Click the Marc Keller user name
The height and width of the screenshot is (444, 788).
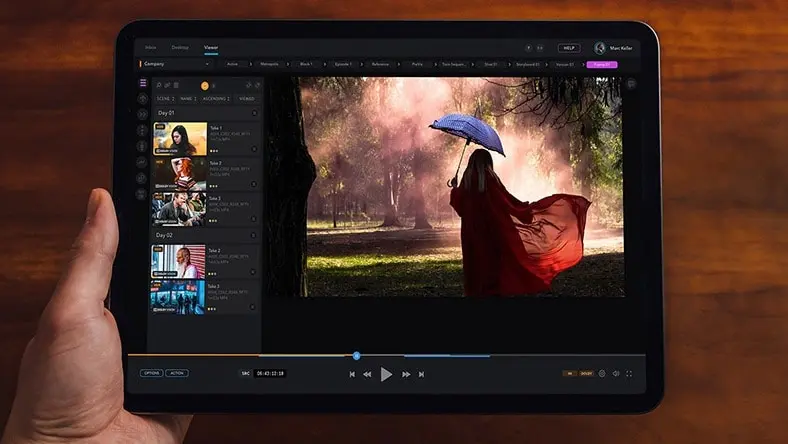[621, 48]
